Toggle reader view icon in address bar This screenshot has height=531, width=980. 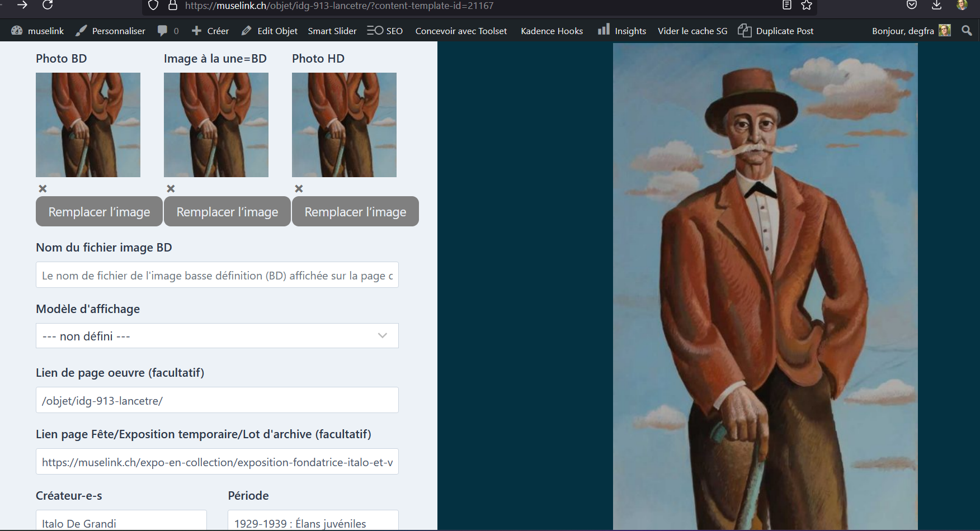click(x=787, y=6)
